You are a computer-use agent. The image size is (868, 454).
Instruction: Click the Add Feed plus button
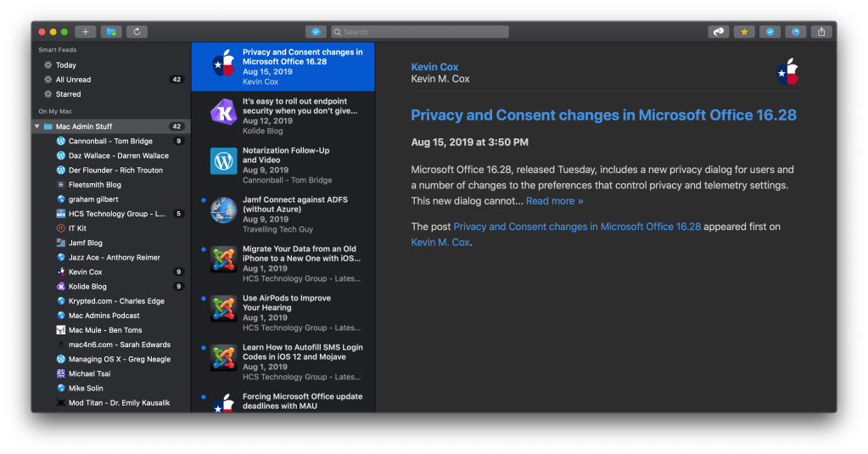pyautogui.click(x=85, y=32)
